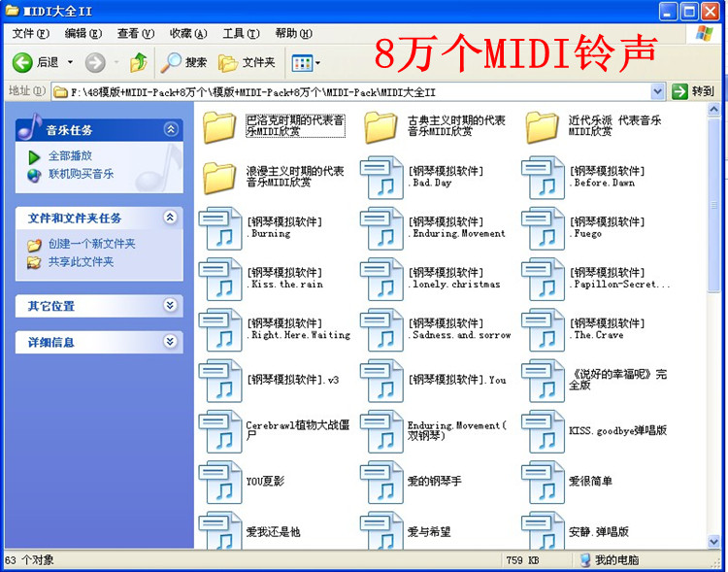Minimize the MIDI大全II window
This screenshot has height=572, width=728.
click(x=668, y=11)
